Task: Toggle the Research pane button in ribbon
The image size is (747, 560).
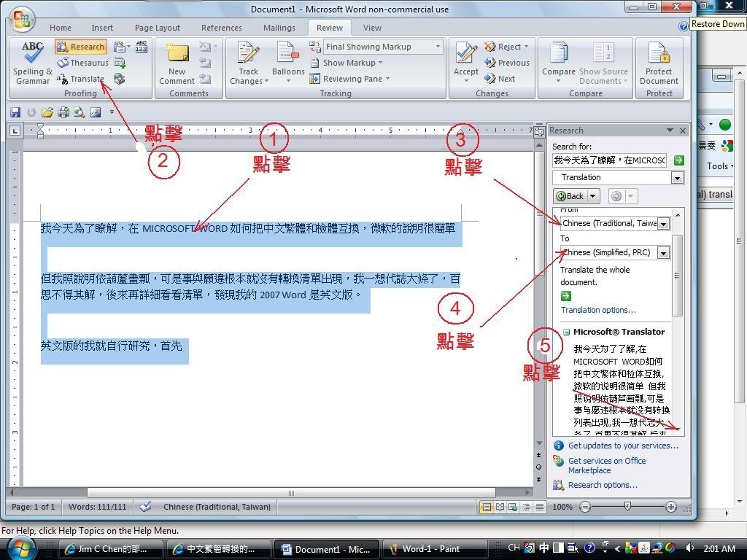Action: tap(81, 46)
